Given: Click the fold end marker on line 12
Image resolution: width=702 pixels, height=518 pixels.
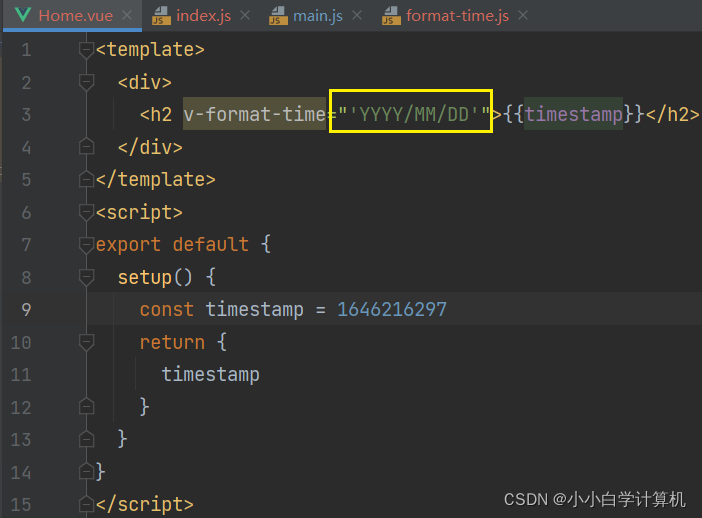Looking at the screenshot, I should coord(86,407).
